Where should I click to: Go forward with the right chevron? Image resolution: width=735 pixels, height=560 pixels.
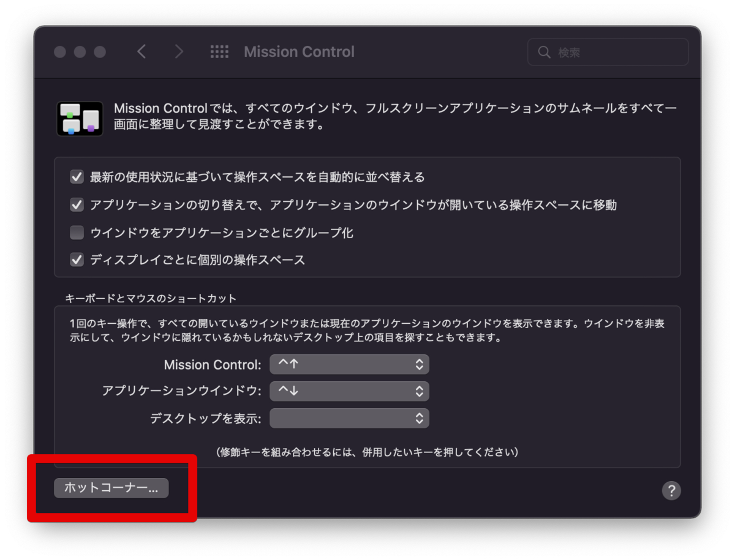pos(179,52)
